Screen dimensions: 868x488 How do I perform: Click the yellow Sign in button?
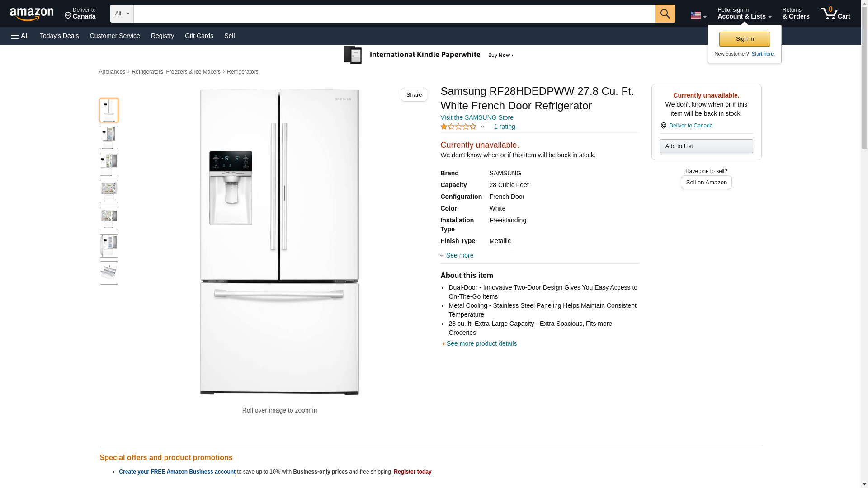click(744, 39)
